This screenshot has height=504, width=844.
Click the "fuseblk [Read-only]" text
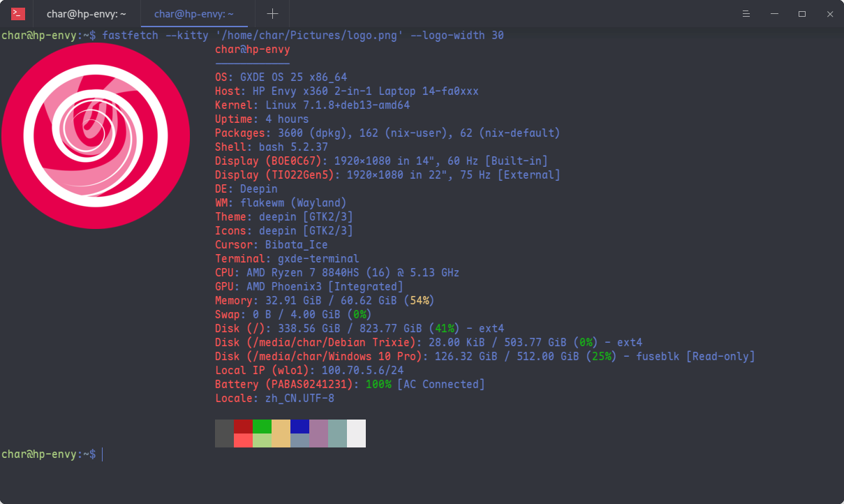(x=695, y=357)
